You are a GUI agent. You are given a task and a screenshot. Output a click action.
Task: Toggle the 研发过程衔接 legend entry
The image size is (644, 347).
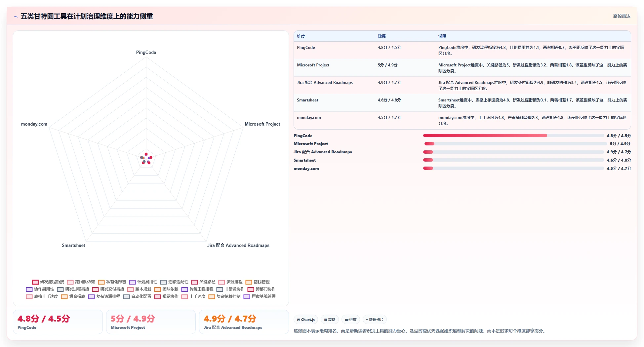tap(73, 289)
